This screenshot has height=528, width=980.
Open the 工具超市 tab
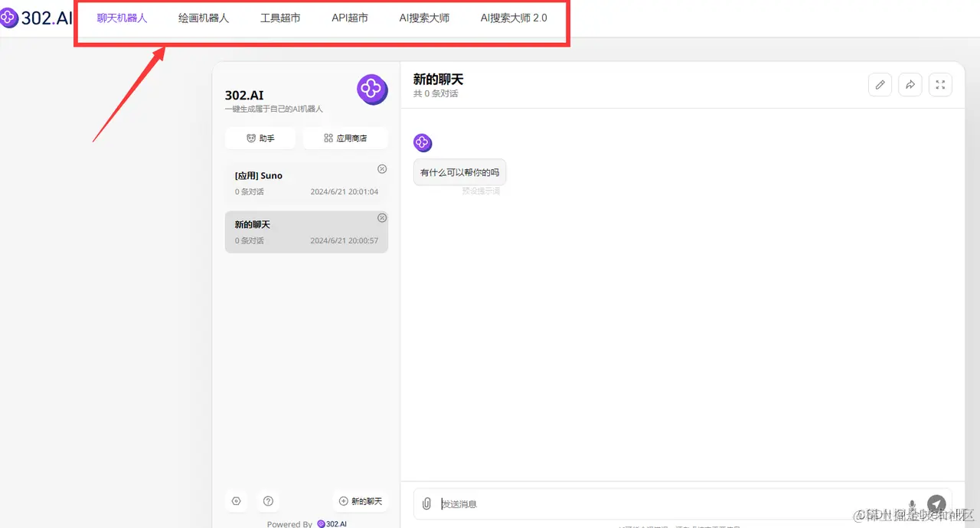[x=279, y=18]
